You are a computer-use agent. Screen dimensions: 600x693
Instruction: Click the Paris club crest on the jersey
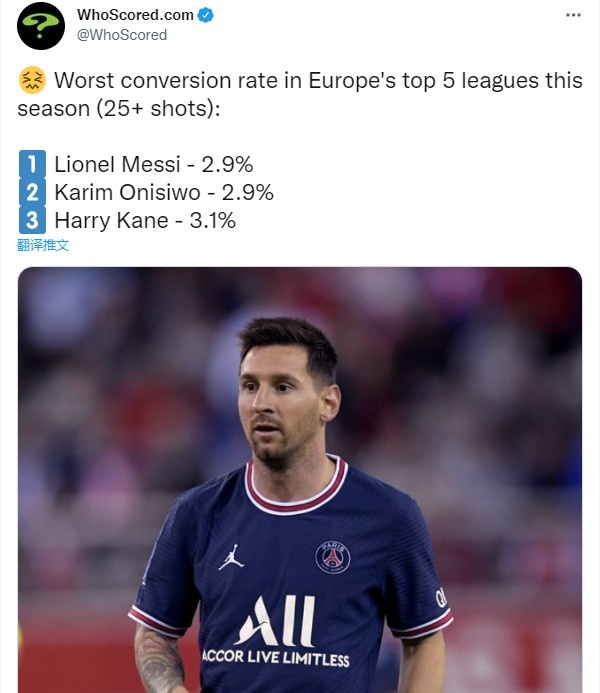[x=333, y=557]
